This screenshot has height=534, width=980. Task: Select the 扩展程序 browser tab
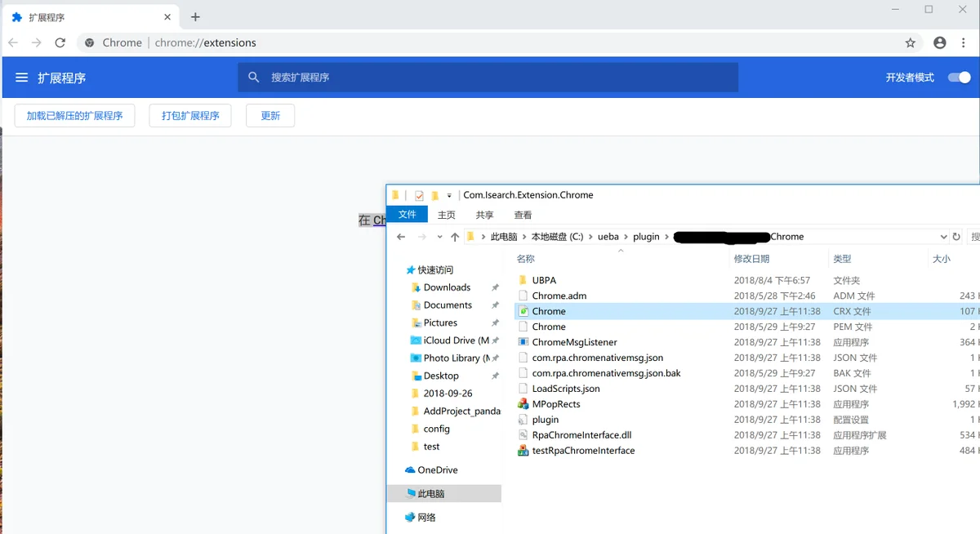(x=91, y=17)
